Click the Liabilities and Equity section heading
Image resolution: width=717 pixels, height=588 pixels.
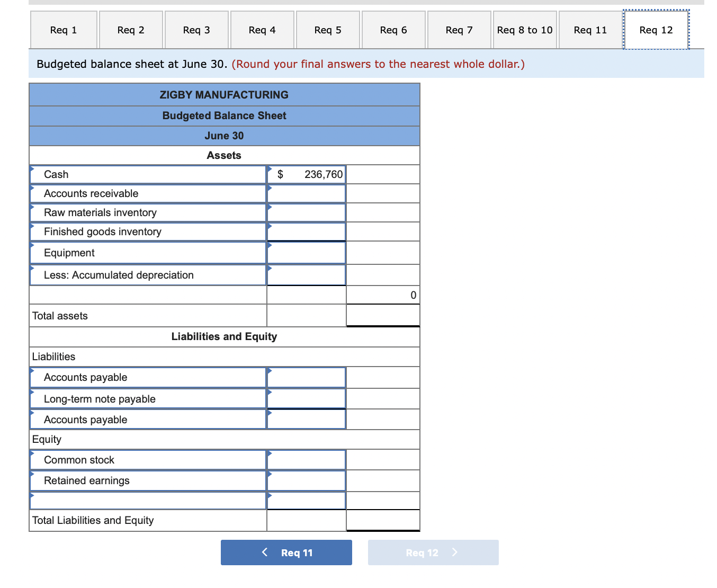click(224, 336)
